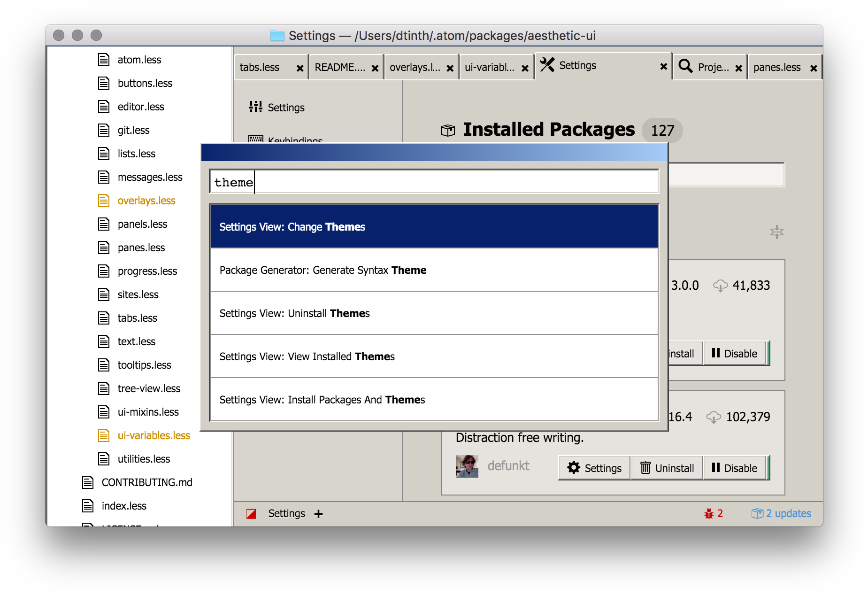Click the package updates icon in status bar
The image size is (868, 596).
757,513
